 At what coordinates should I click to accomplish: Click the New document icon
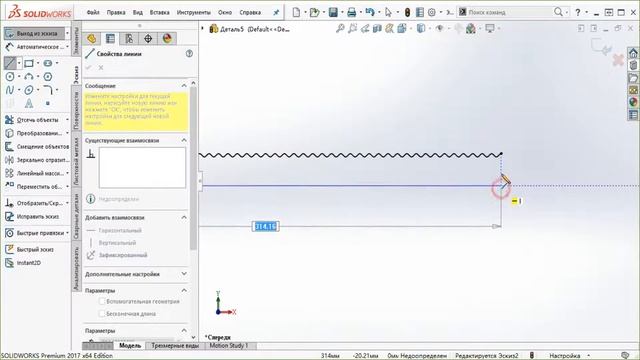[x=296, y=12]
